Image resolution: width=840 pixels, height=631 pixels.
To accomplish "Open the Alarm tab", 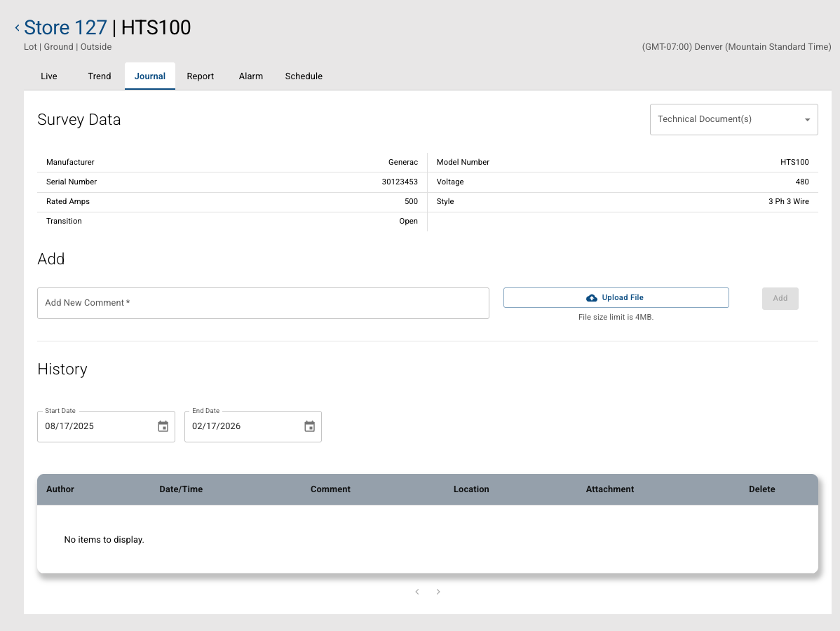I will pos(251,76).
